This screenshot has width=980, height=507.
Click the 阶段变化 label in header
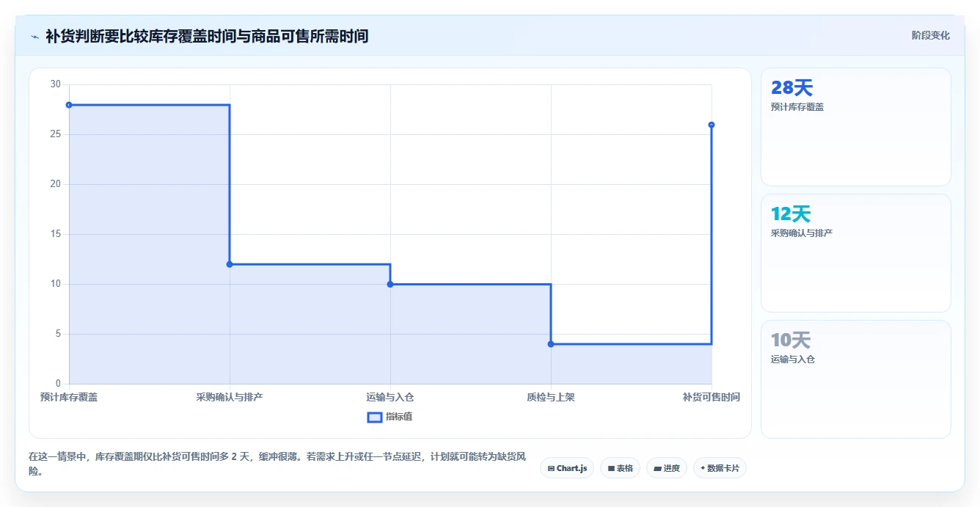pos(930,35)
